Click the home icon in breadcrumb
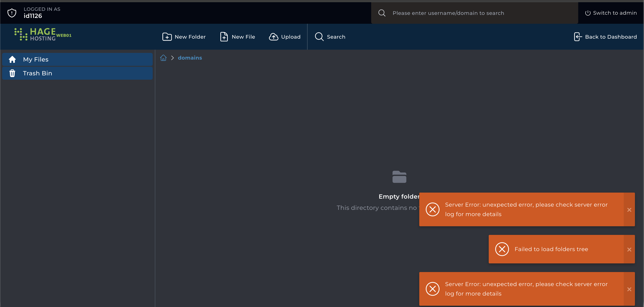Viewport: 644px width, 307px height. (x=163, y=58)
